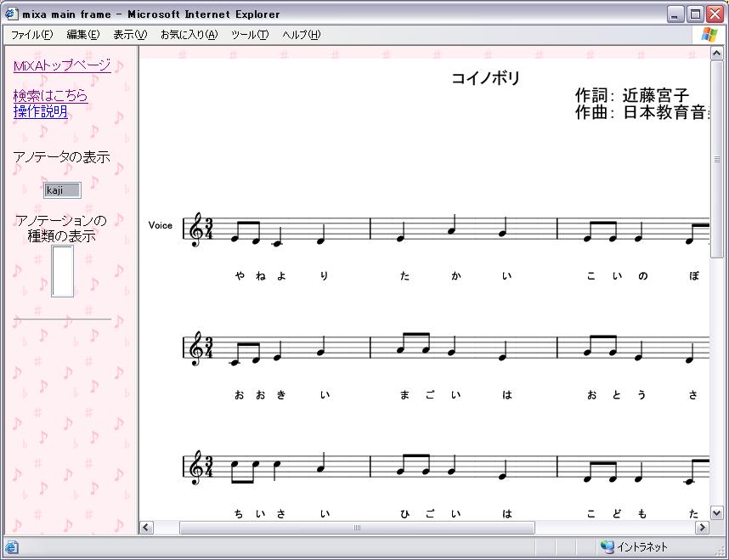Click the treble clef on the Voice staff
Viewport: 729px width, 560px height.
coord(195,229)
